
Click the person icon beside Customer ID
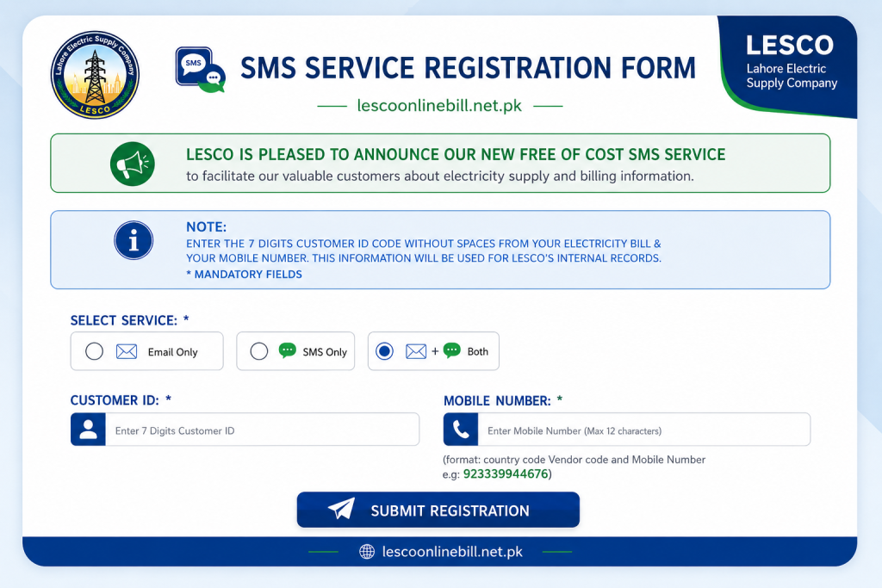(89, 430)
